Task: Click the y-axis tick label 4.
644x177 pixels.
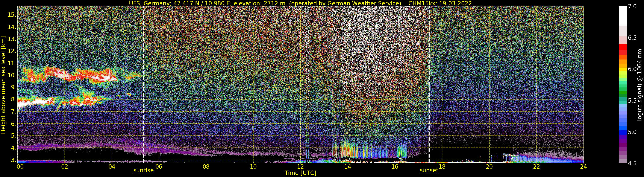Action: coord(14,148)
